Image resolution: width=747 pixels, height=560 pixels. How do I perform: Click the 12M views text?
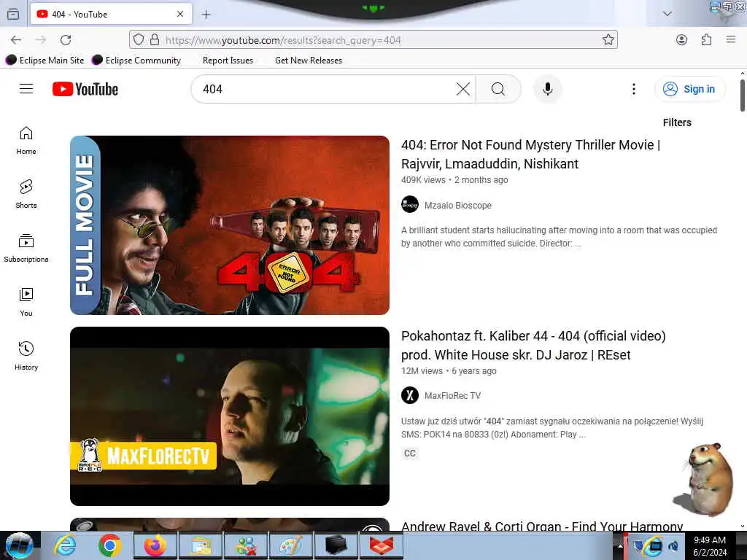pyautogui.click(x=422, y=371)
